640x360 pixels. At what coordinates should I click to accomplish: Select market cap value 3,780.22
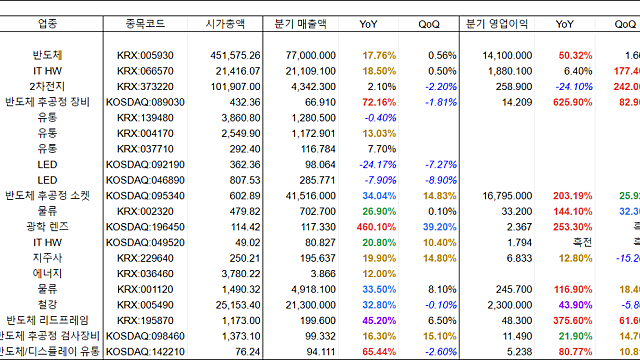(x=241, y=274)
